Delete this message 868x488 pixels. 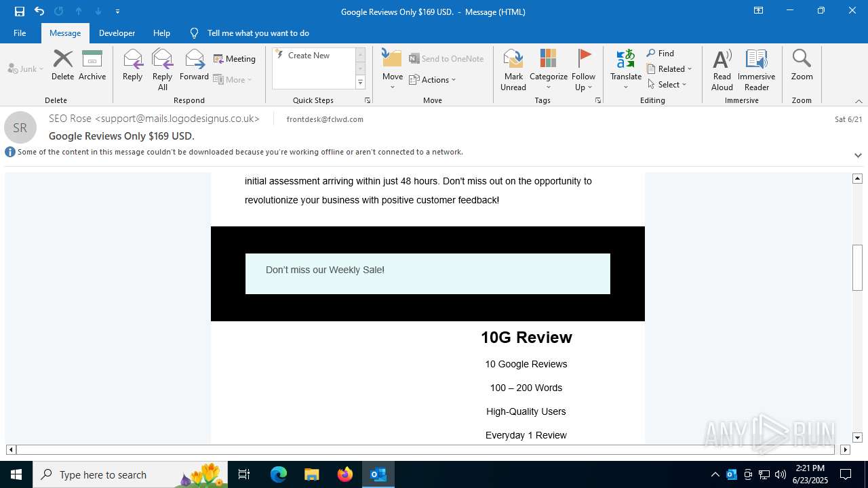tap(62, 65)
